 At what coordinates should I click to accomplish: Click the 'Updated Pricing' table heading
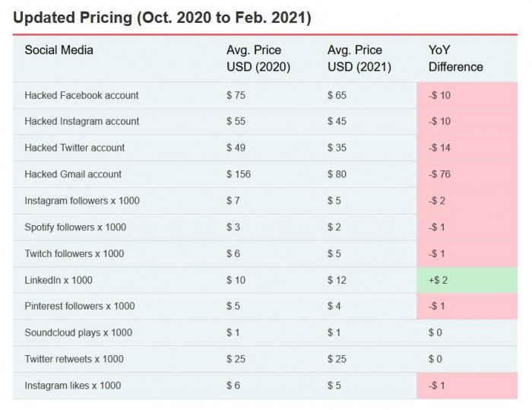click(x=162, y=17)
